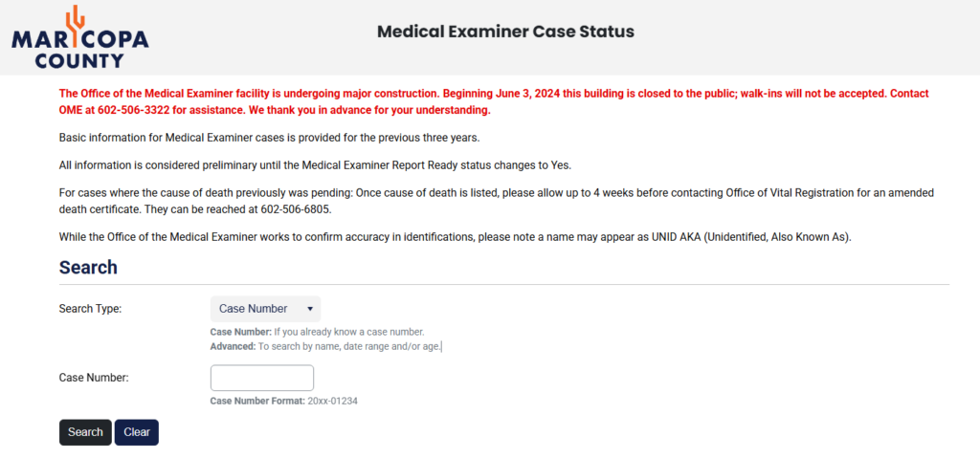Open the Search Type dropdown

pos(264,309)
